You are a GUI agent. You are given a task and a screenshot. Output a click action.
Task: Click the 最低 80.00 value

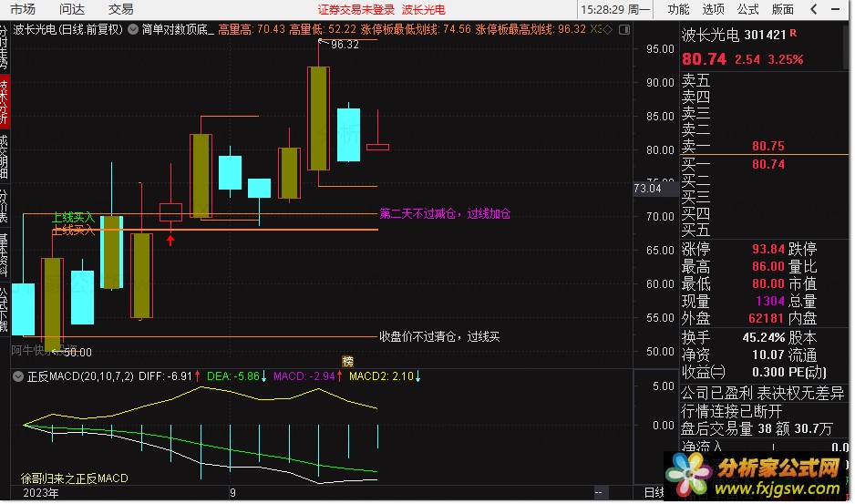[767, 283]
